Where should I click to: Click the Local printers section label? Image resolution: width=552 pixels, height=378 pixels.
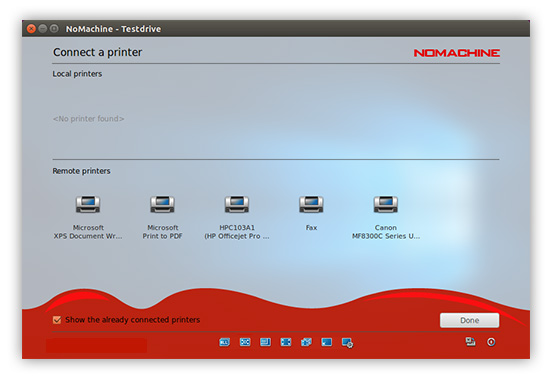(x=77, y=74)
